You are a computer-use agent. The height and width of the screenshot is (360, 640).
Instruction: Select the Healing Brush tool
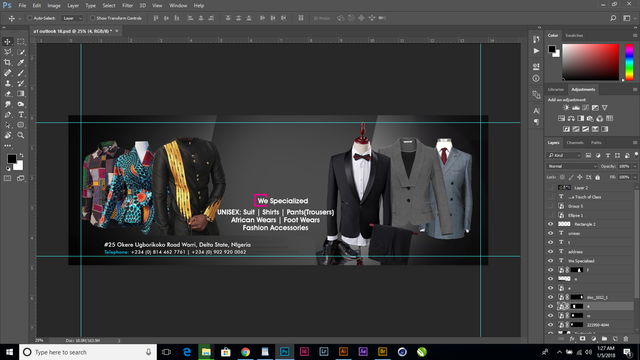[7, 73]
